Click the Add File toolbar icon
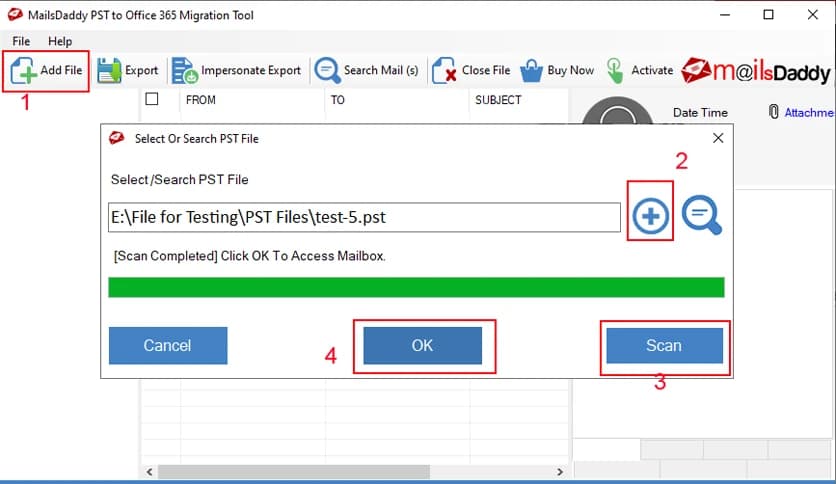The width and height of the screenshot is (836, 484). [23, 70]
